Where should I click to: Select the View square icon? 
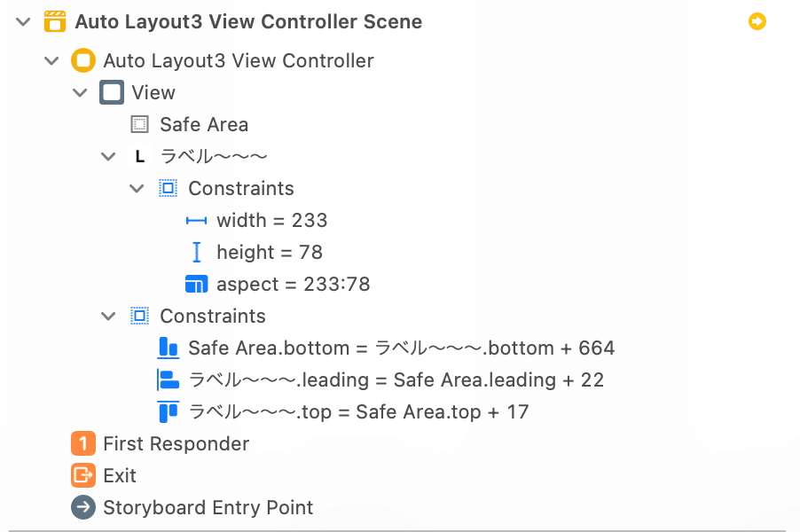pyautogui.click(x=112, y=92)
